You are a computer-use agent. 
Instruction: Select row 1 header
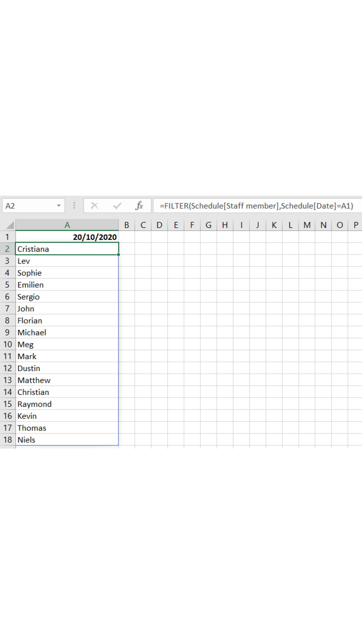(7, 237)
